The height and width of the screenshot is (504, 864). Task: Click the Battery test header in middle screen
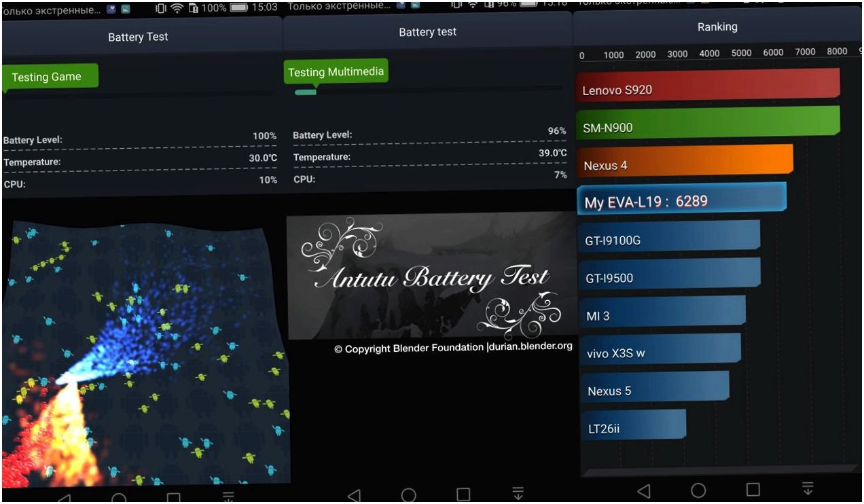428,32
